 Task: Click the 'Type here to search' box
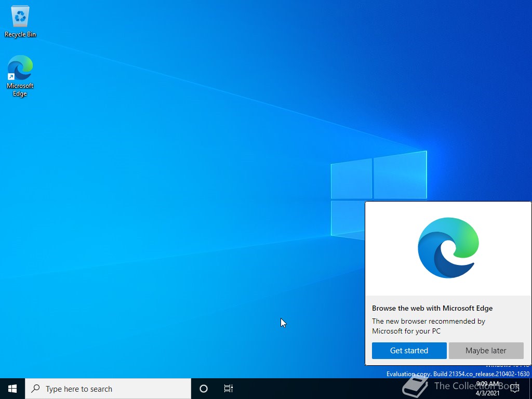108,389
